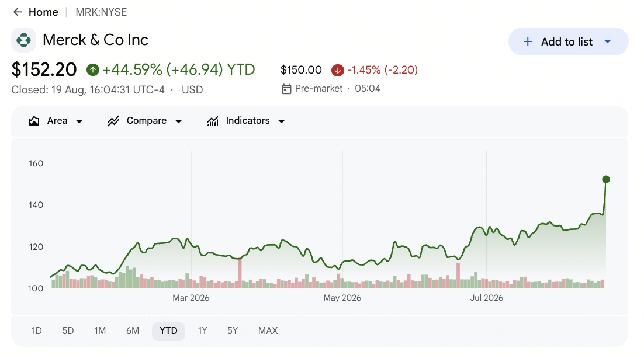Click the Indicators chart icon
This screenshot has width=644, height=355.
[213, 121]
